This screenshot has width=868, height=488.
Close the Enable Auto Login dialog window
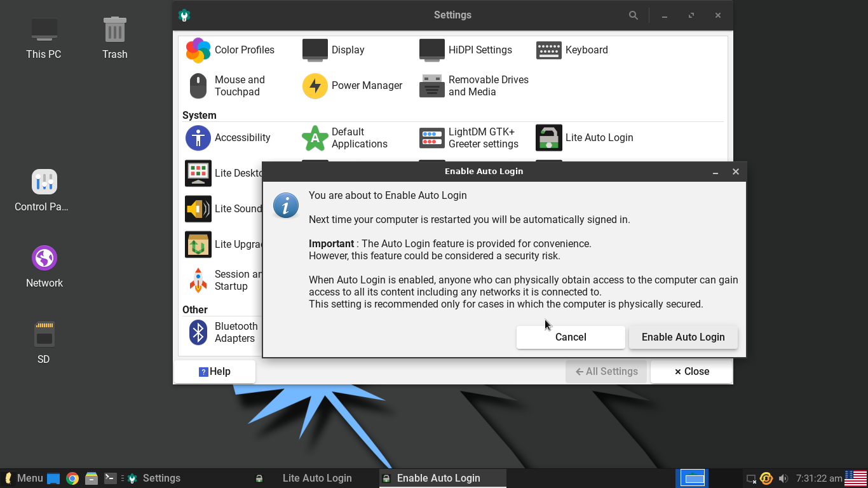tap(736, 172)
